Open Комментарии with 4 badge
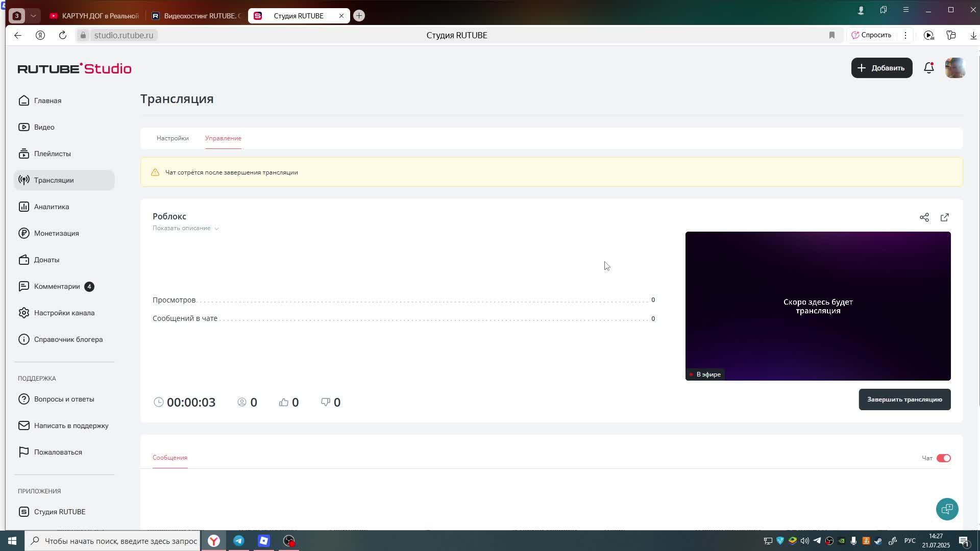 (x=57, y=286)
